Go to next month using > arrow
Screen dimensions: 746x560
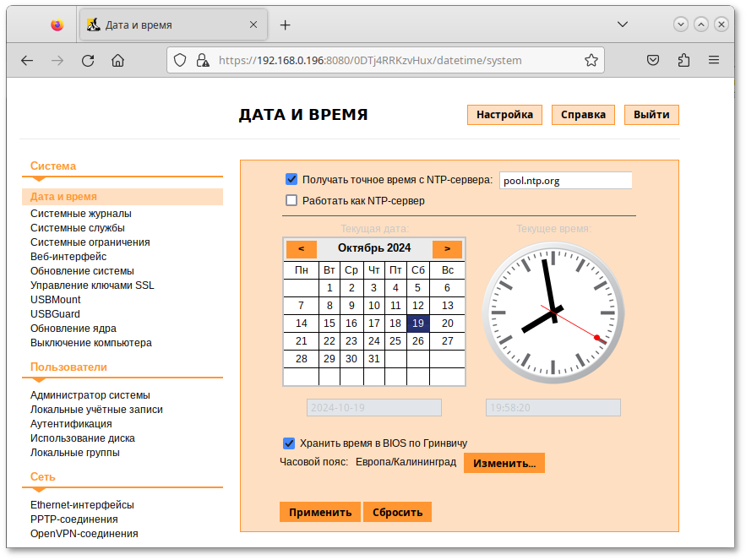point(447,249)
